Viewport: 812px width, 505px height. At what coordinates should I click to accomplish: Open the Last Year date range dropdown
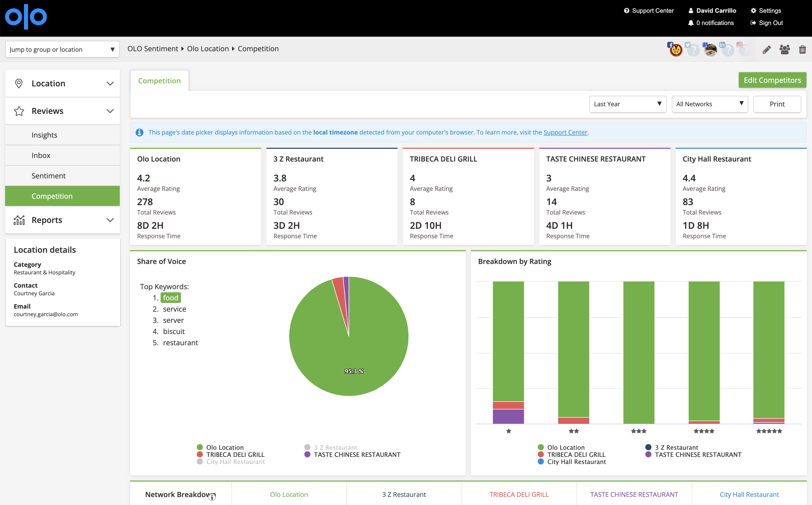628,104
